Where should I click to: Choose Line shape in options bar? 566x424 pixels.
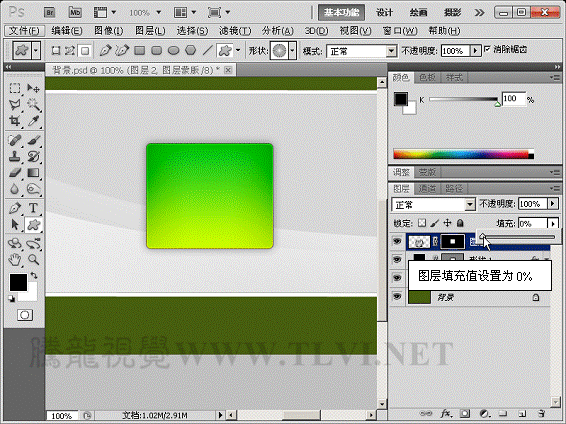207,51
